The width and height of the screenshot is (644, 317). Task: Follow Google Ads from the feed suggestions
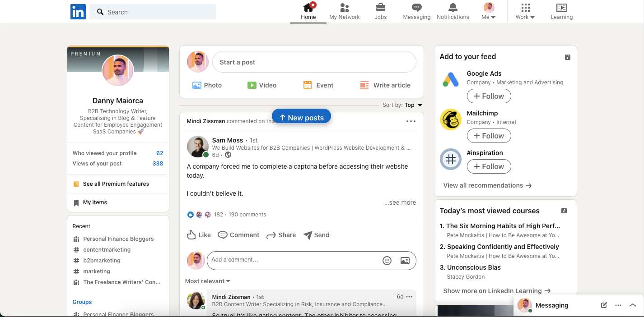489,96
